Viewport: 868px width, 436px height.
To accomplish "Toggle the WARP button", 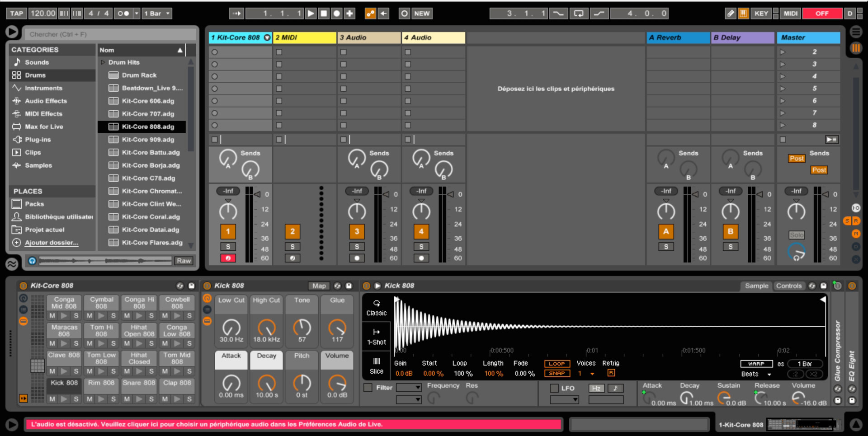I will tap(756, 364).
